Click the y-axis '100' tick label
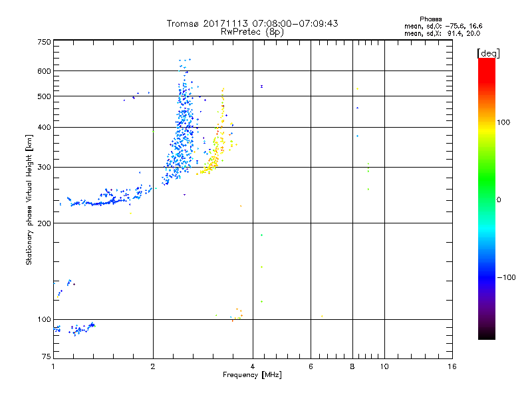This screenshot has width=532, height=399. [x=44, y=319]
